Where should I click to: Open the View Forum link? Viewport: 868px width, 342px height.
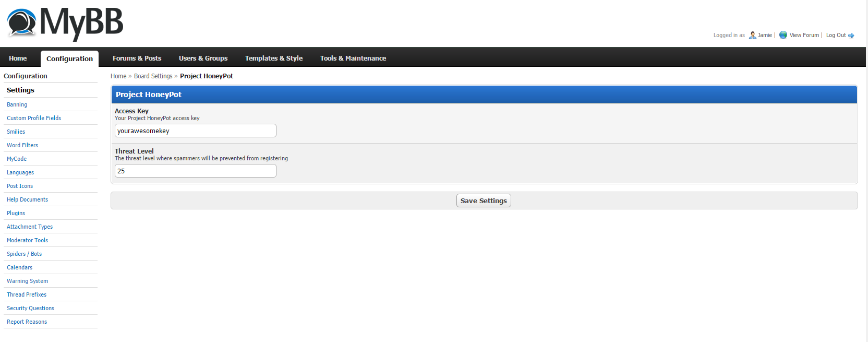804,35
